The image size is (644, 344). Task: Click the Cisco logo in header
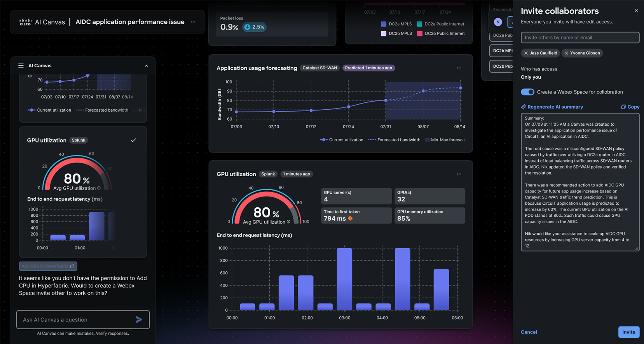click(x=25, y=22)
